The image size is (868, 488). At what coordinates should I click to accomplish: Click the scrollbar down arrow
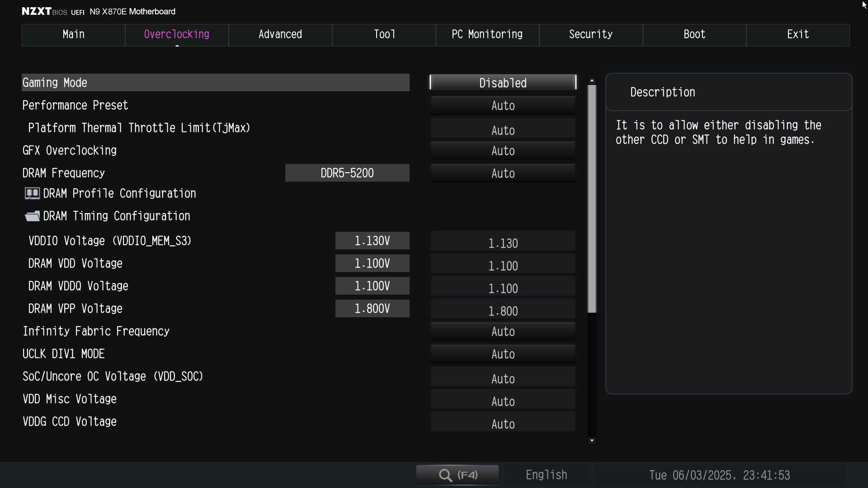pyautogui.click(x=592, y=441)
